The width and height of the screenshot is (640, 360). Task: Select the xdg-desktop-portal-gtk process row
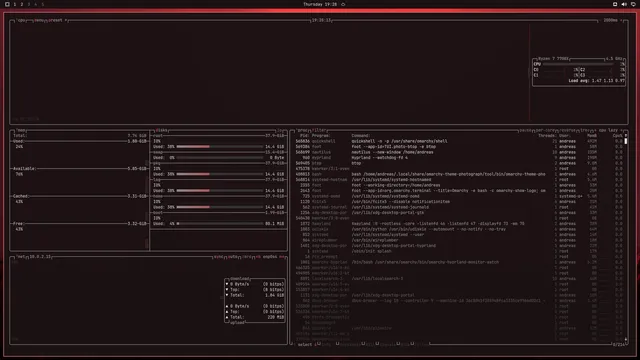459,213
